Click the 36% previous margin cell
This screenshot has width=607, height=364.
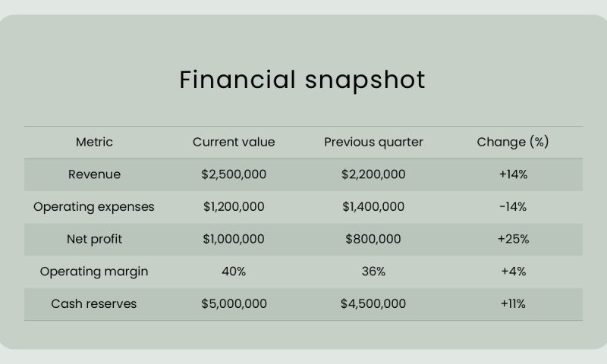pos(373,271)
